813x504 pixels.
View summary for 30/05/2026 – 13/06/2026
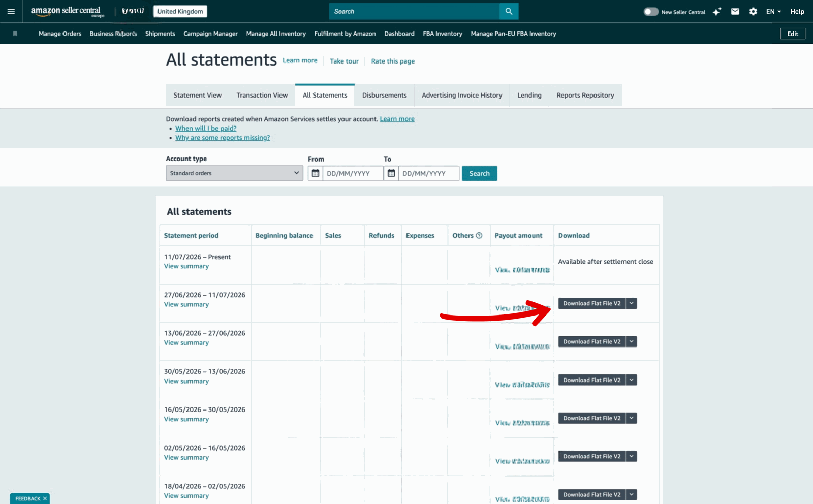(186, 381)
